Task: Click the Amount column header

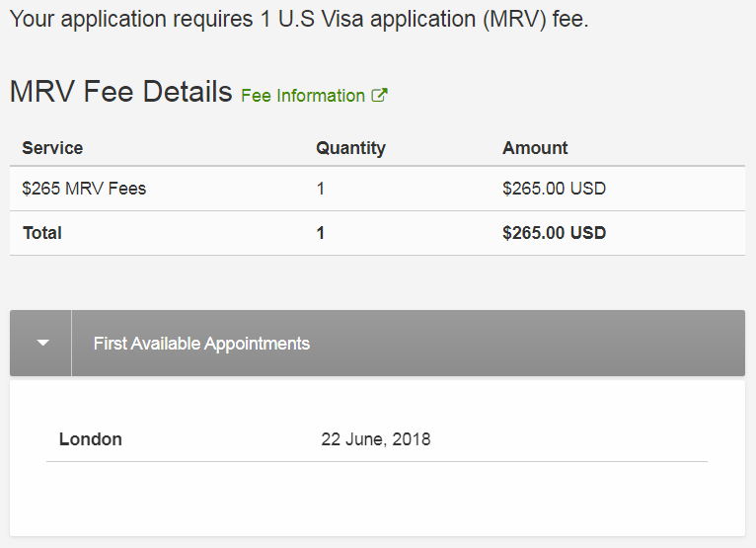Action: point(535,147)
